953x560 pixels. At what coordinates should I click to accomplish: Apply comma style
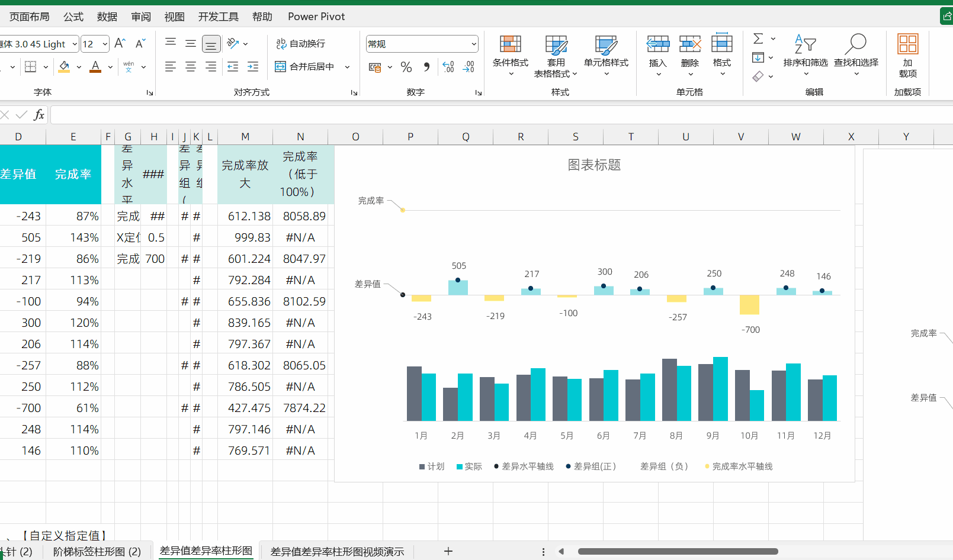pyautogui.click(x=426, y=67)
